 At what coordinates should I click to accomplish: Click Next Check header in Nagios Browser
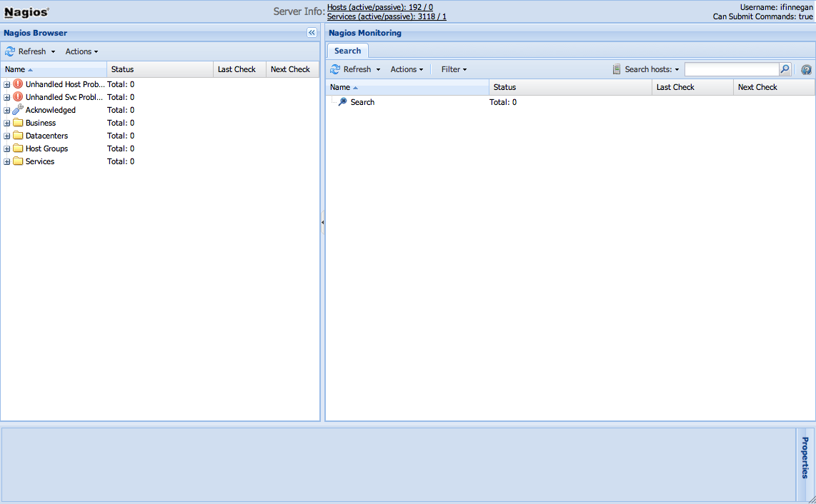[292, 69]
